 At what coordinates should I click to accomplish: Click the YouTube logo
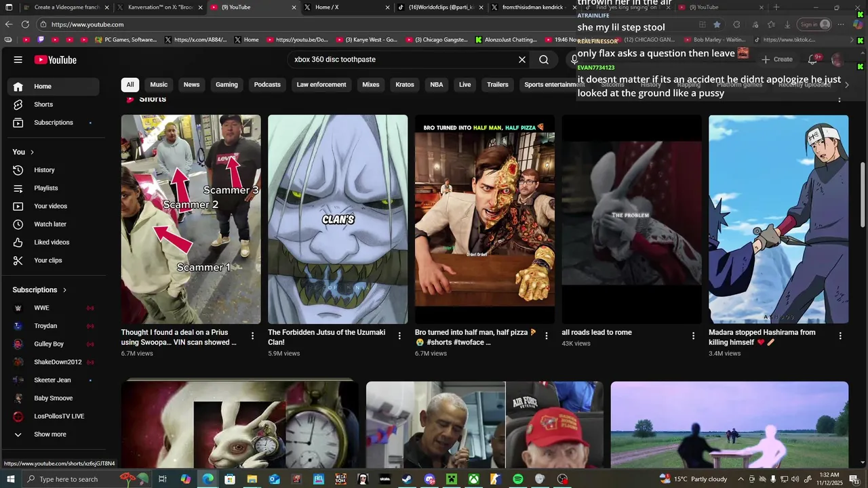tap(56, 60)
